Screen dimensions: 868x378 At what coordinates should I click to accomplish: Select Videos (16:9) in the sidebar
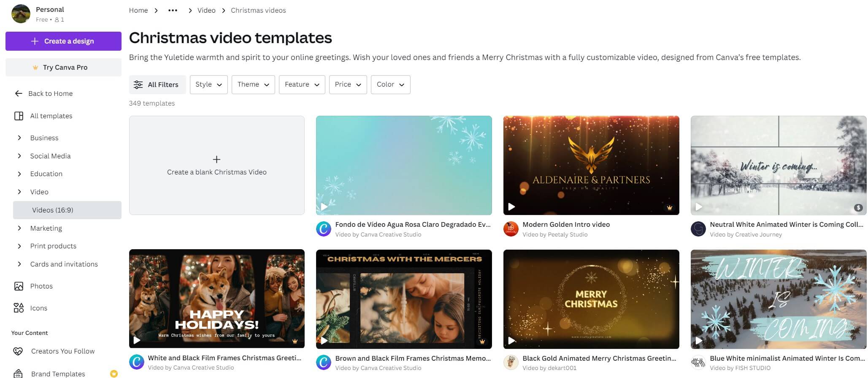point(67,210)
